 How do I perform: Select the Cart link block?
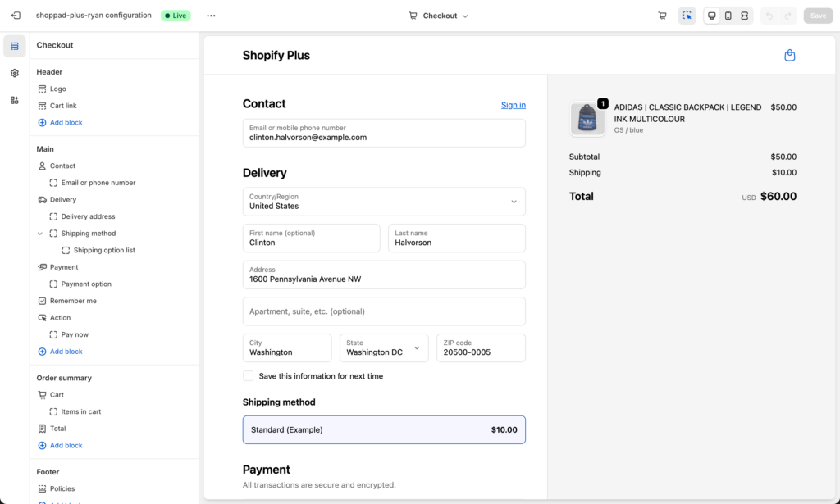pos(63,106)
